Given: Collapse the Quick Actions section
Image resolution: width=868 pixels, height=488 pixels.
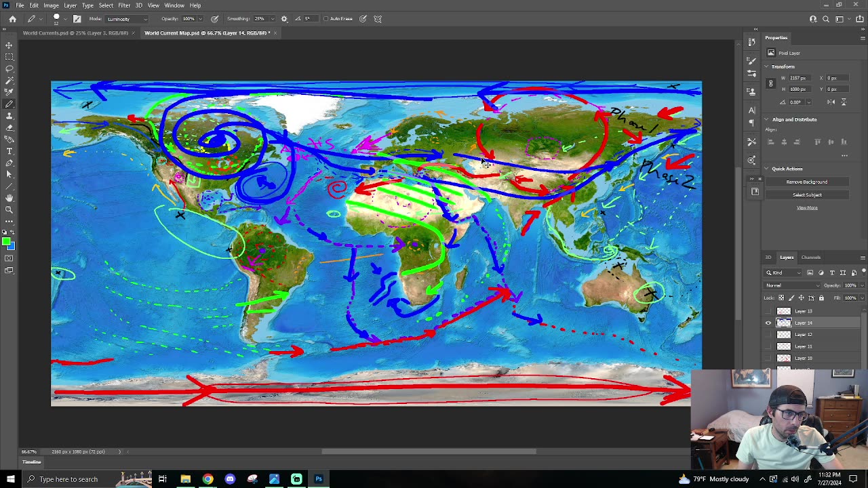Looking at the screenshot, I should tap(766, 169).
